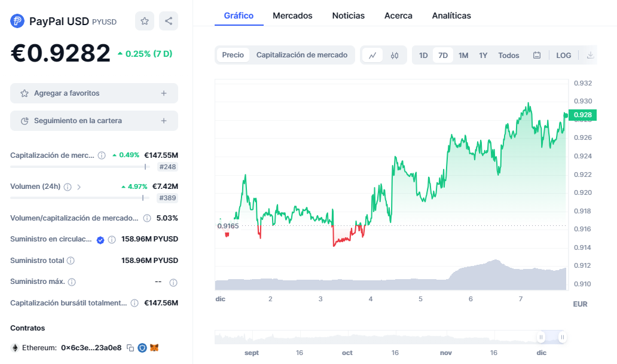The image size is (617, 364).
Task: Click the right handle of the range navigator
Action: pyautogui.click(x=563, y=337)
